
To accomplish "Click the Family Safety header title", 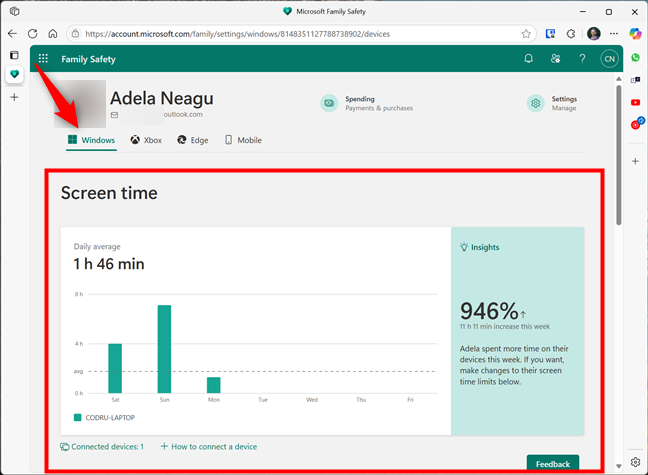I will tap(88, 59).
